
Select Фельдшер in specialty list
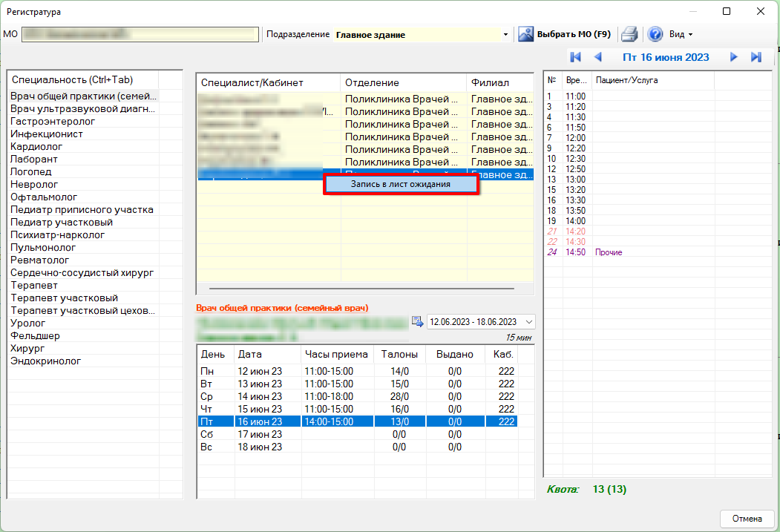point(84,335)
